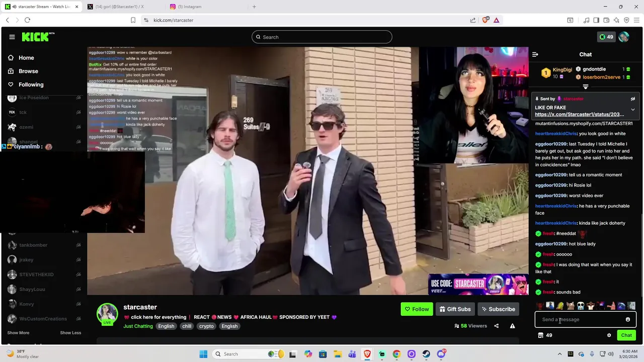This screenshot has width=644, height=362.
Task: Click the Kick search box
Action: (322, 37)
